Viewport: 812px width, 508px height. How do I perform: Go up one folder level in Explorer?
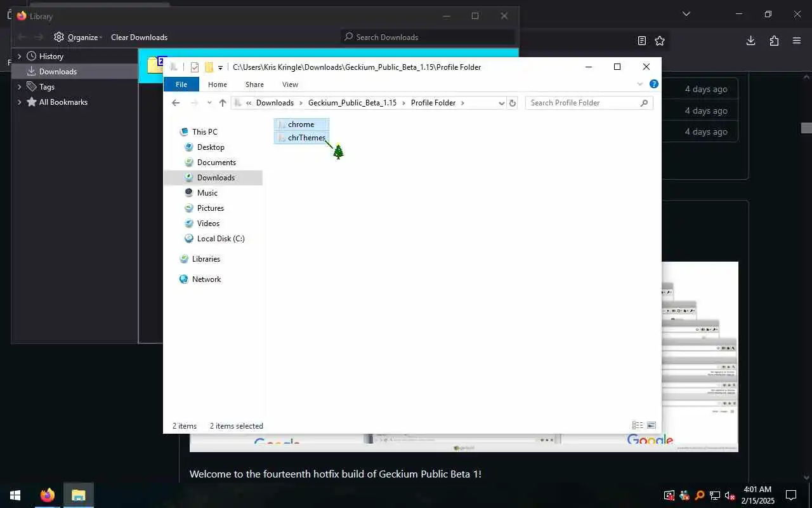222,103
